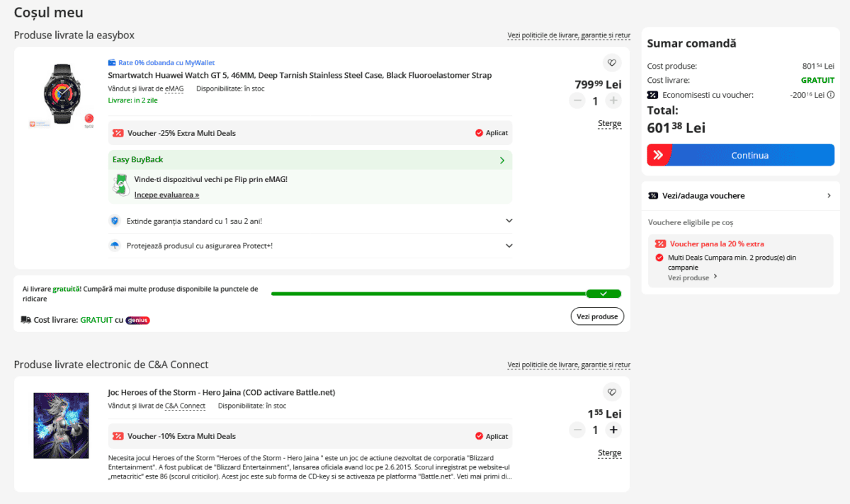
Task: Click the 799.99 Lei watch price
Action: (x=598, y=84)
